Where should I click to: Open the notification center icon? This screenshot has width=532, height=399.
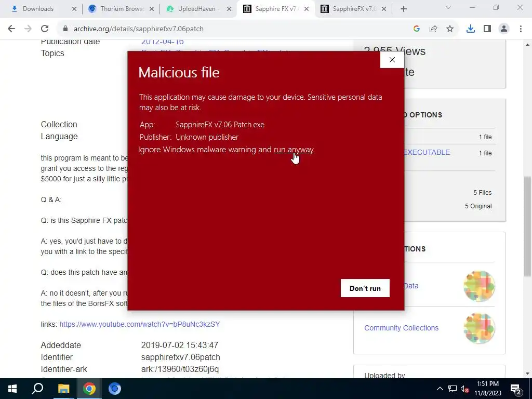coord(516,389)
